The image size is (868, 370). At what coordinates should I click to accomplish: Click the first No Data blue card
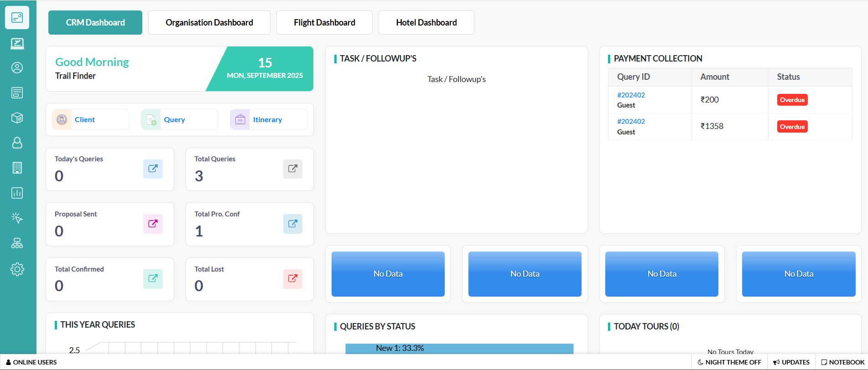pyautogui.click(x=388, y=274)
